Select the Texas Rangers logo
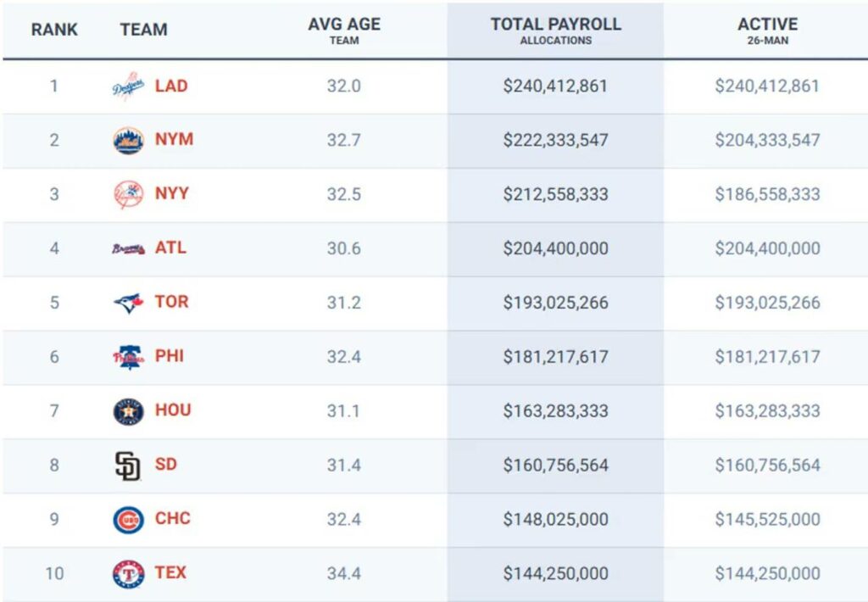 click(128, 574)
